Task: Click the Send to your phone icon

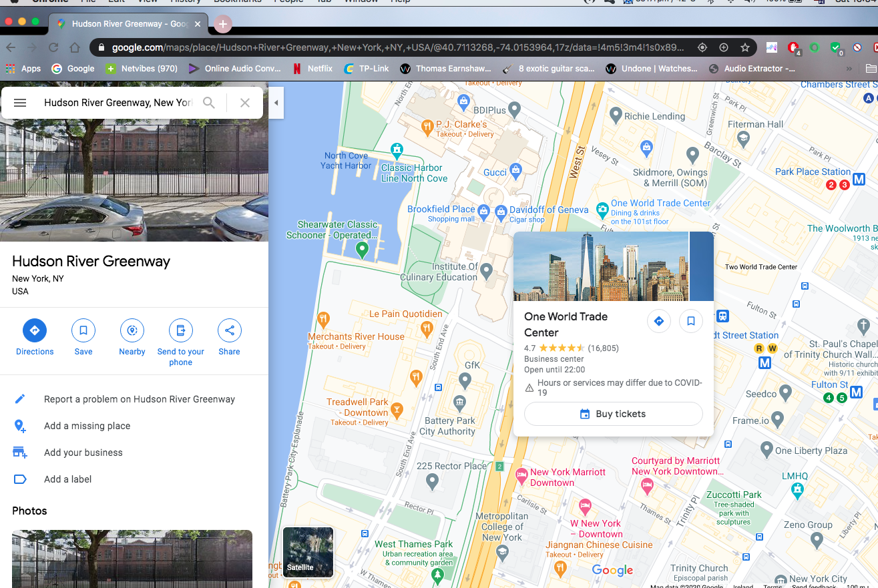Action: click(180, 330)
